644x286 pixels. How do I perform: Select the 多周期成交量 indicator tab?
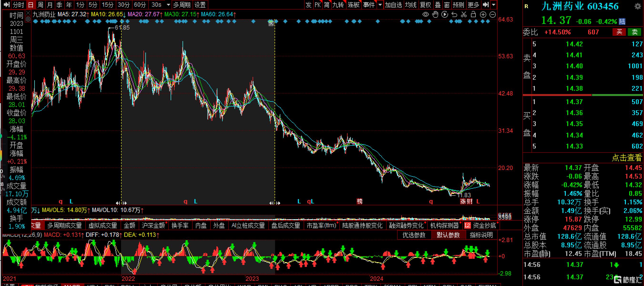tap(65, 226)
